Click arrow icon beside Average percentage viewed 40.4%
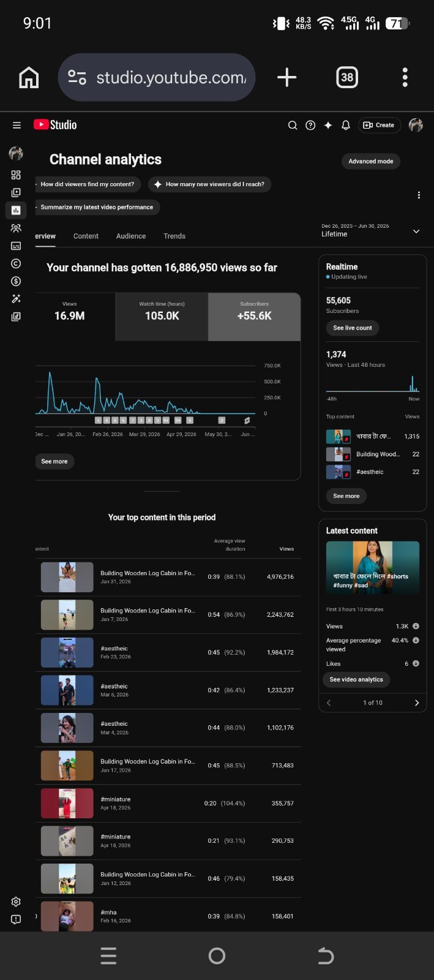This screenshot has width=434, height=980. 416,640
